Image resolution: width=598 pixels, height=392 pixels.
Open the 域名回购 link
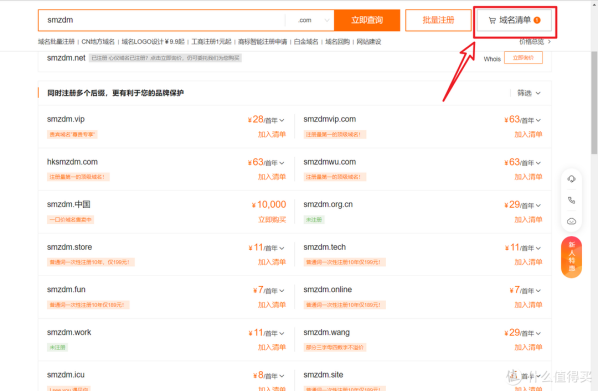tap(337, 42)
